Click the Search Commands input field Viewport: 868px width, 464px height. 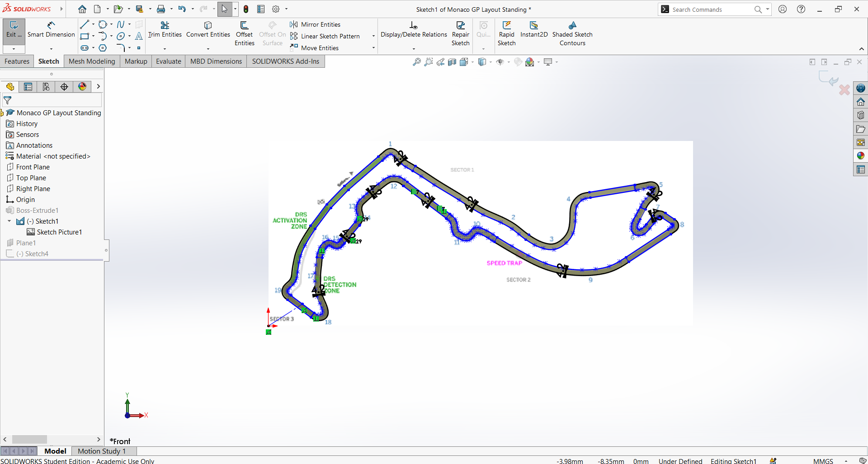pos(712,9)
